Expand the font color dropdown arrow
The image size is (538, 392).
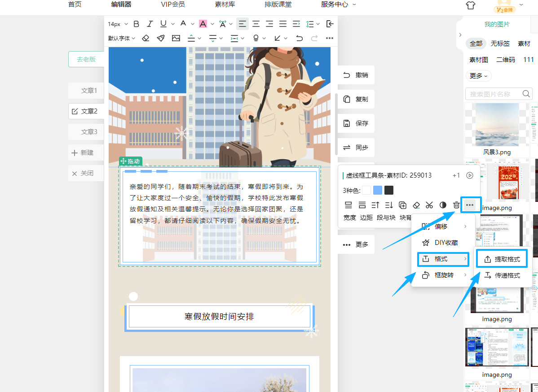(x=193, y=24)
